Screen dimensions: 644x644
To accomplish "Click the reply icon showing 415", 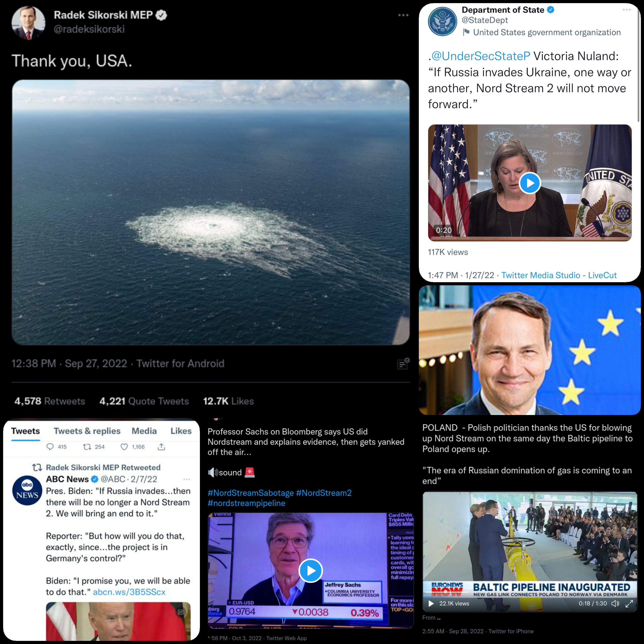I will click(50, 447).
